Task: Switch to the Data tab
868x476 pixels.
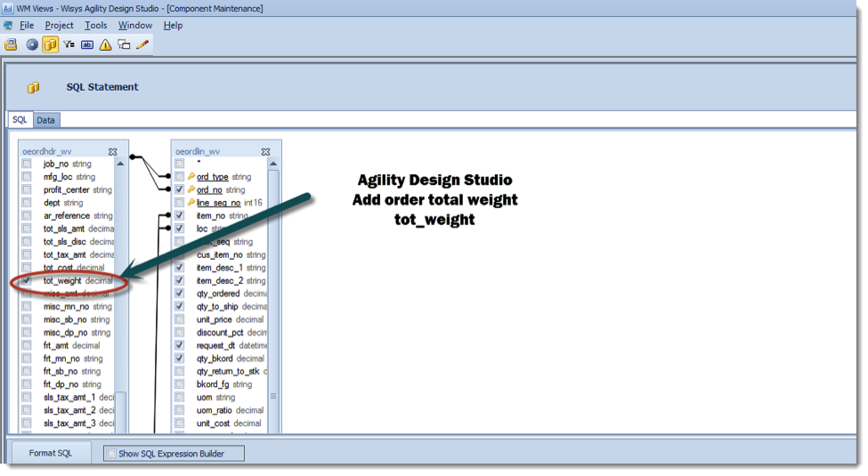Action: click(x=46, y=120)
